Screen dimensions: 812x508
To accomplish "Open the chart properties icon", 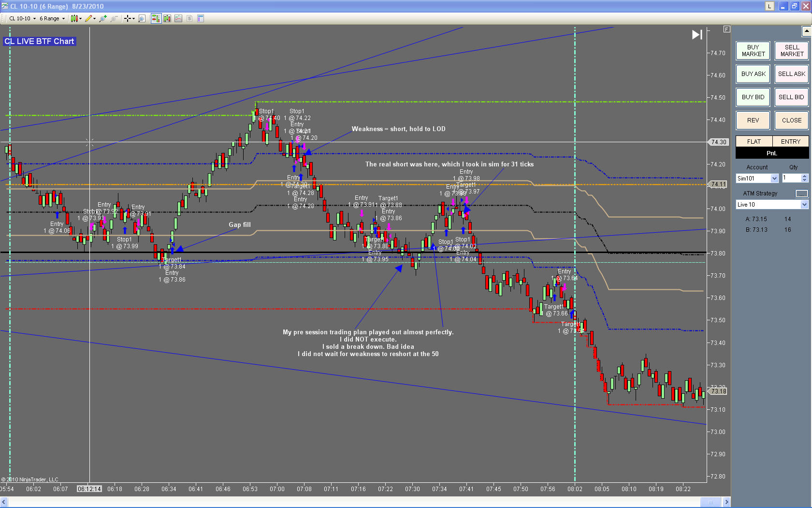I will (x=201, y=18).
